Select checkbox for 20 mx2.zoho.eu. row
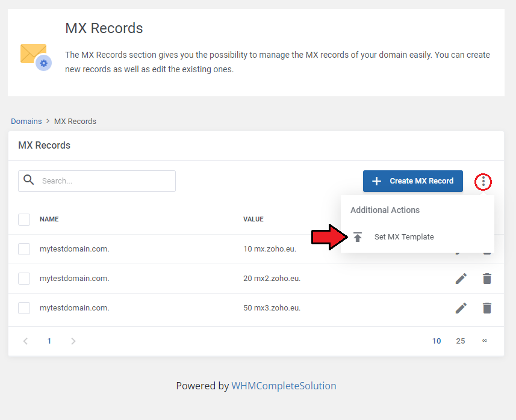Screen dimensions: 516x420 click(x=24, y=279)
